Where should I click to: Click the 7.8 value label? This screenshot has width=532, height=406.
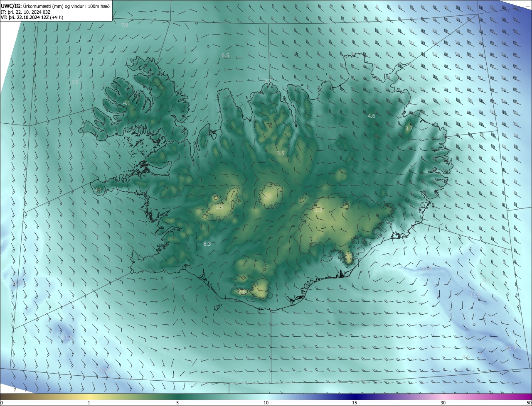[125, 25]
